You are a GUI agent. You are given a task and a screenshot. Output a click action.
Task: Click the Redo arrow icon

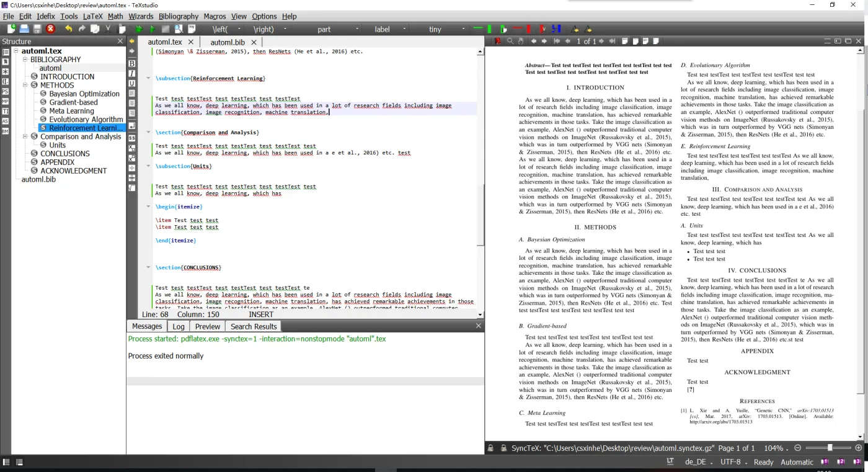[x=82, y=29]
